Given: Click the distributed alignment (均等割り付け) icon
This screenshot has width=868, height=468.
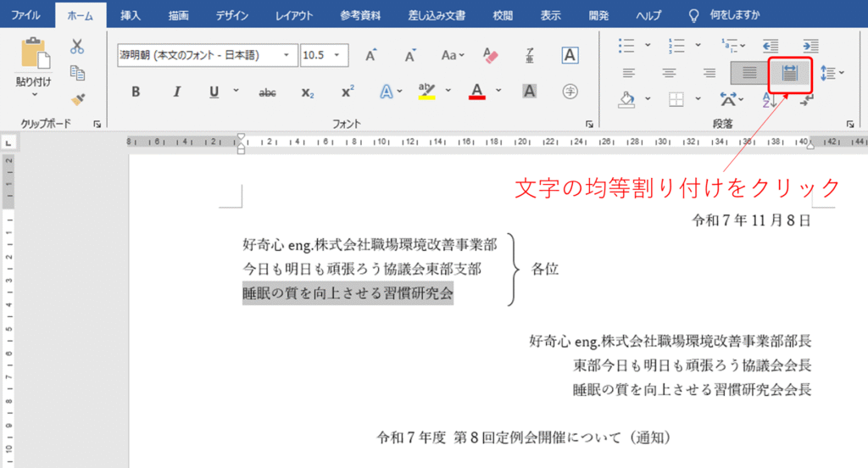Looking at the screenshot, I should coord(790,74).
